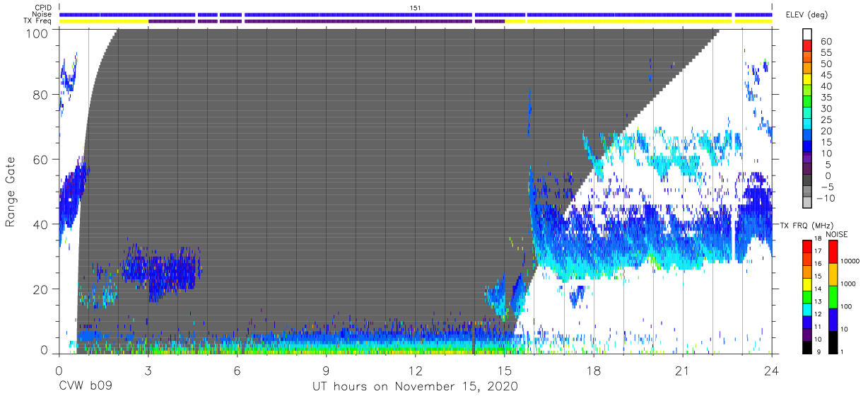
Task: Click the red 17–18 MHz TX frequency swatch
Action: click(x=808, y=247)
